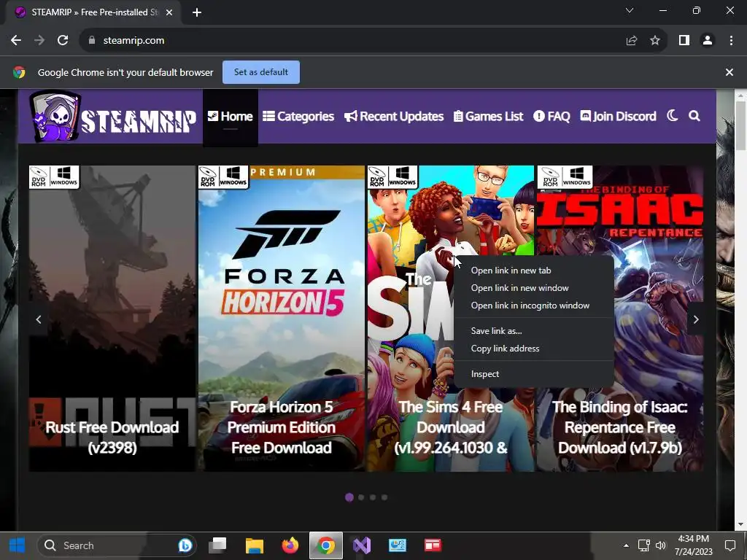Open Windows Start menu
This screenshot has height=560, width=747.
tap(18, 545)
